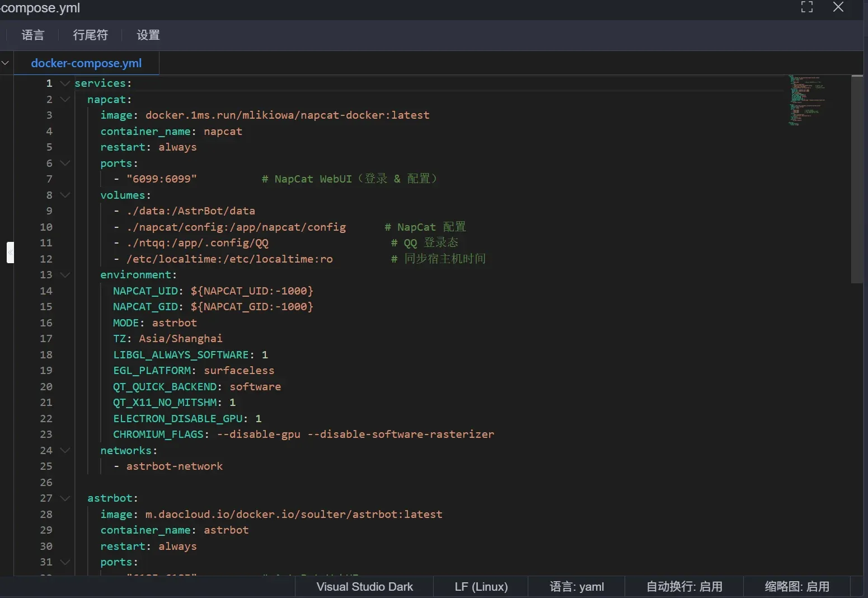Fold the ports section on line 31

(x=65, y=562)
